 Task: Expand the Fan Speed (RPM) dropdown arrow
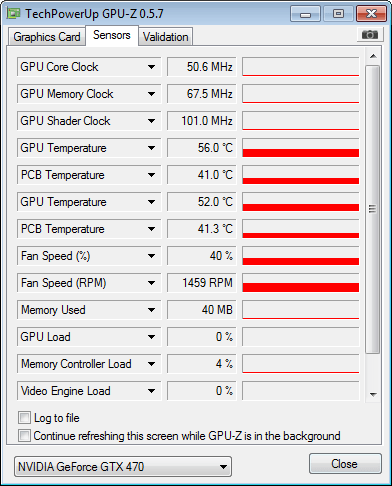coord(151,283)
